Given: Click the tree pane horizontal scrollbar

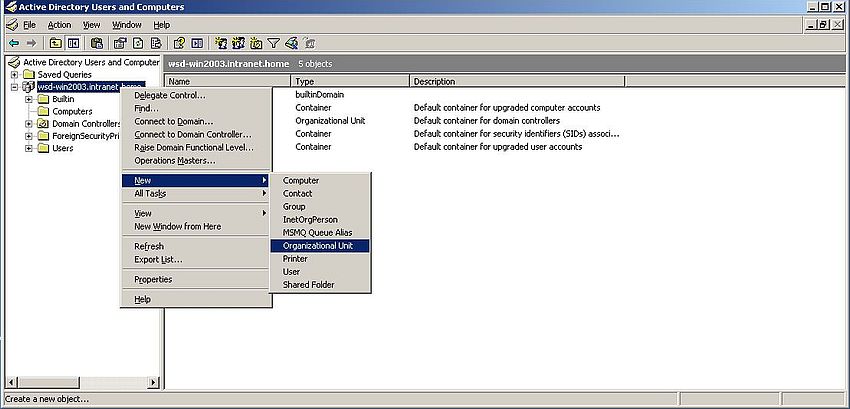Looking at the screenshot, I should click(80, 381).
